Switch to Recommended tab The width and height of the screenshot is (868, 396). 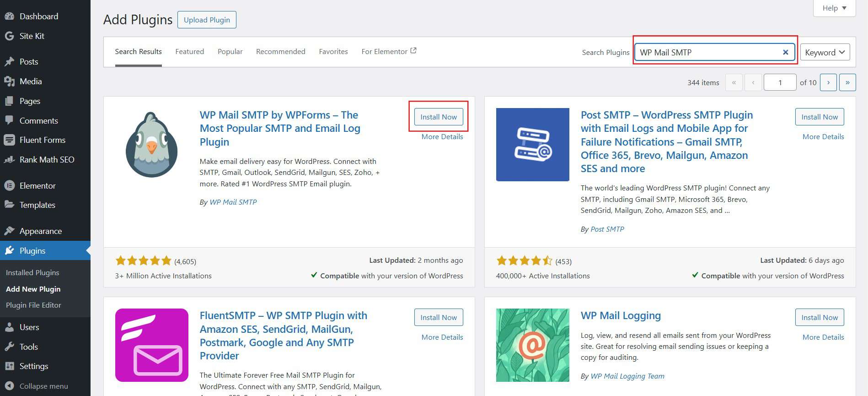coord(280,51)
